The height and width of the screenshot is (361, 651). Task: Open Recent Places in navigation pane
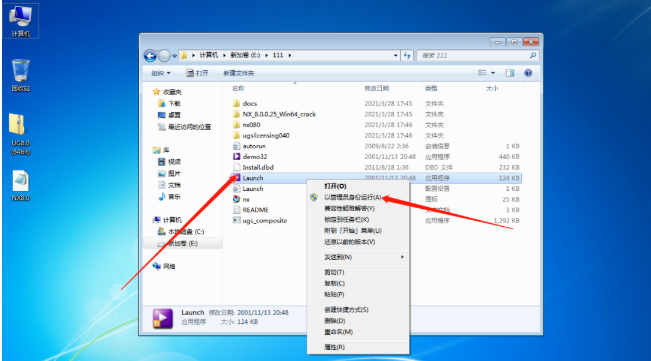pos(184,127)
